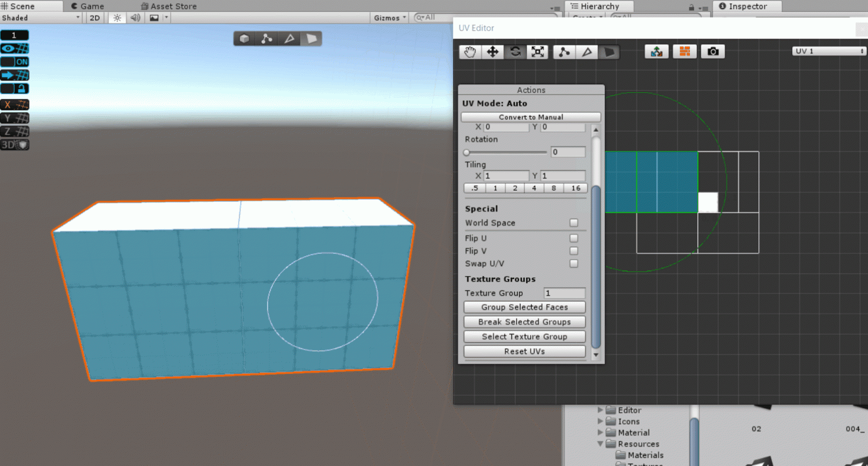868x466 pixels.
Task: Switch UV Editor to vertex selection mode
Action: coord(563,51)
